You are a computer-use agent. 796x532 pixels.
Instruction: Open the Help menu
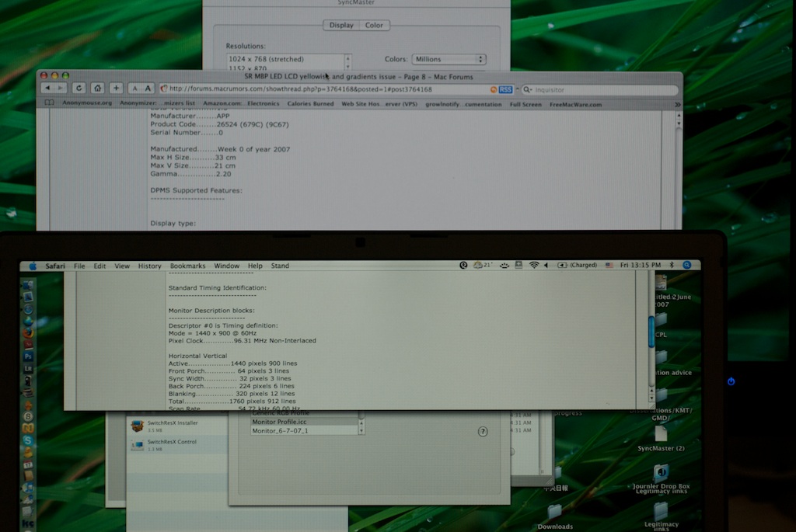[255, 266]
